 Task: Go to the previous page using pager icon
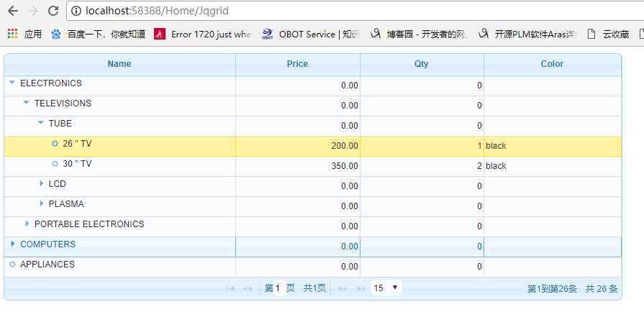point(248,288)
